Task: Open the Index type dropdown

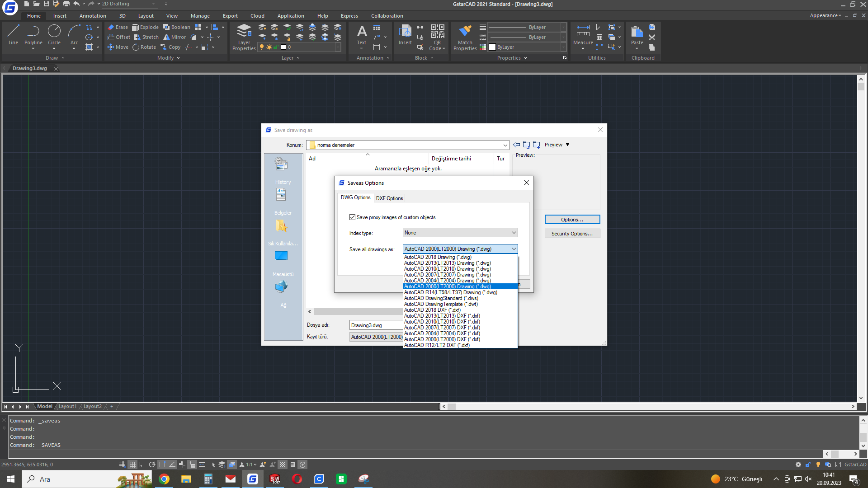Action: click(x=460, y=233)
